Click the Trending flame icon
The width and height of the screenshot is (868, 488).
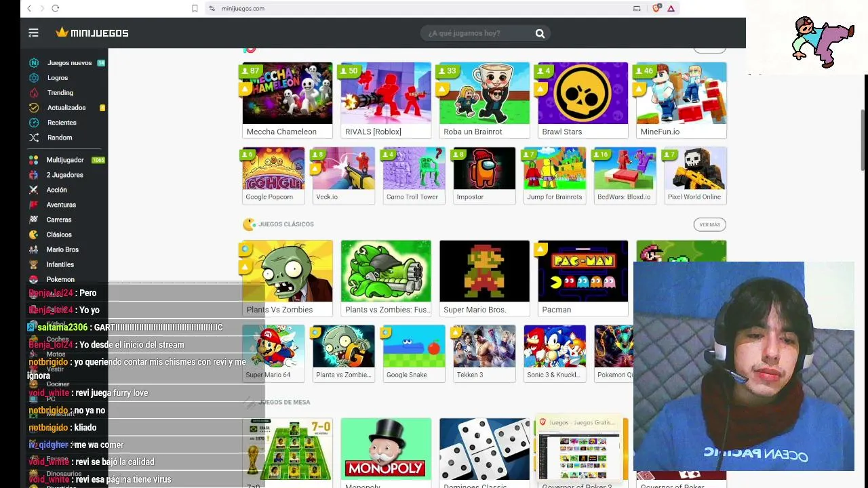(x=34, y=92)
